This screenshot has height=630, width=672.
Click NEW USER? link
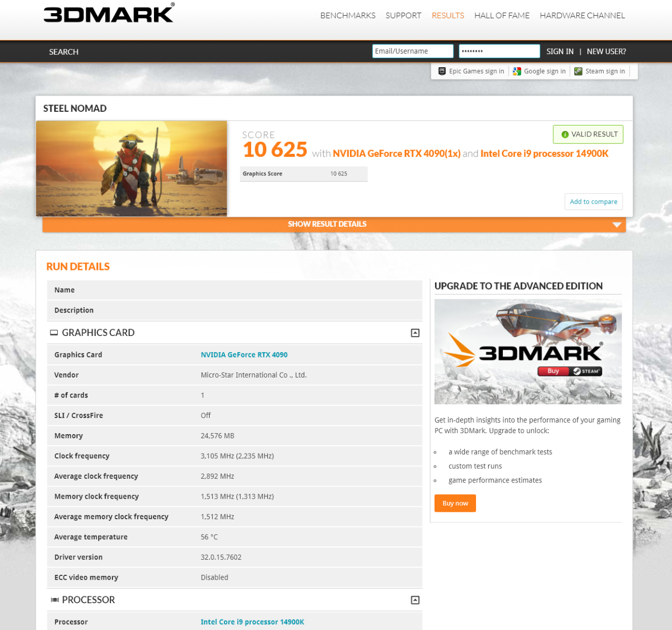pos(606,51)
